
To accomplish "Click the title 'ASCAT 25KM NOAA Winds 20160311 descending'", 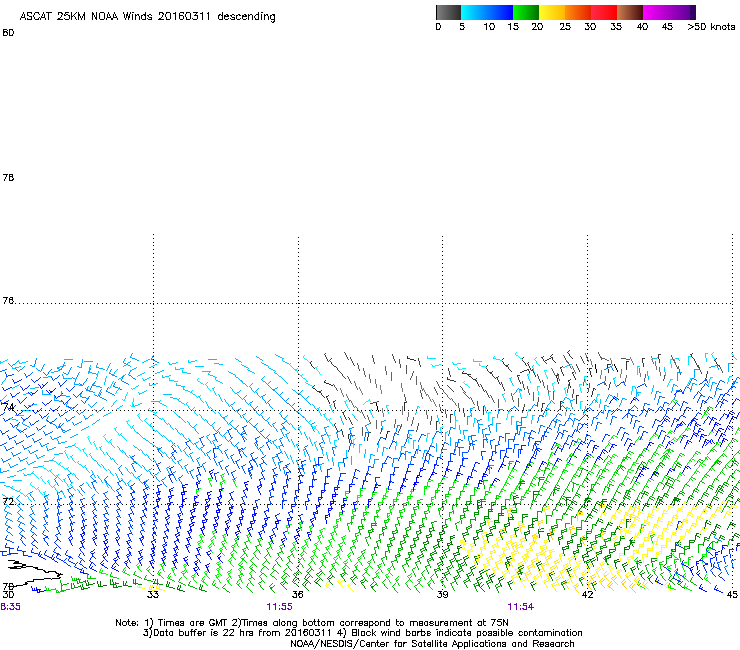I will click(x=147, y=16).
